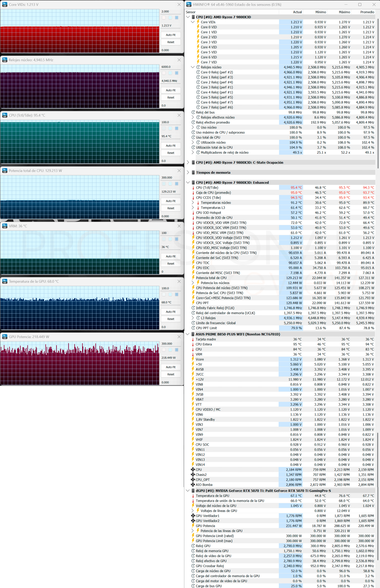The height and width of the screenshot is (588, 380).
Task: Click the clock icon beside Reloj GPU
Action: click(193, 546)
